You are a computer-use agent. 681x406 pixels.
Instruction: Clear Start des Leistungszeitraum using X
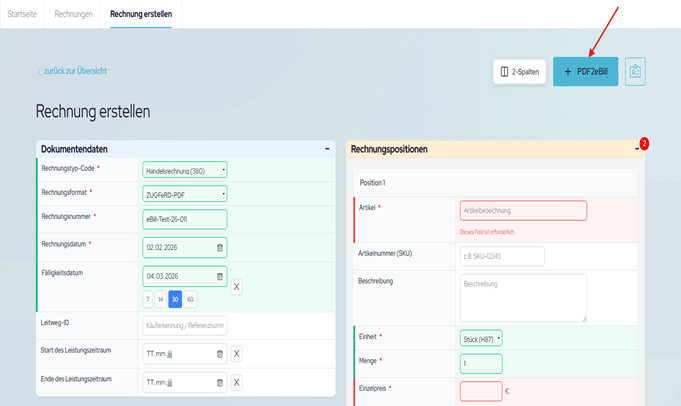[x=237, y=354]
